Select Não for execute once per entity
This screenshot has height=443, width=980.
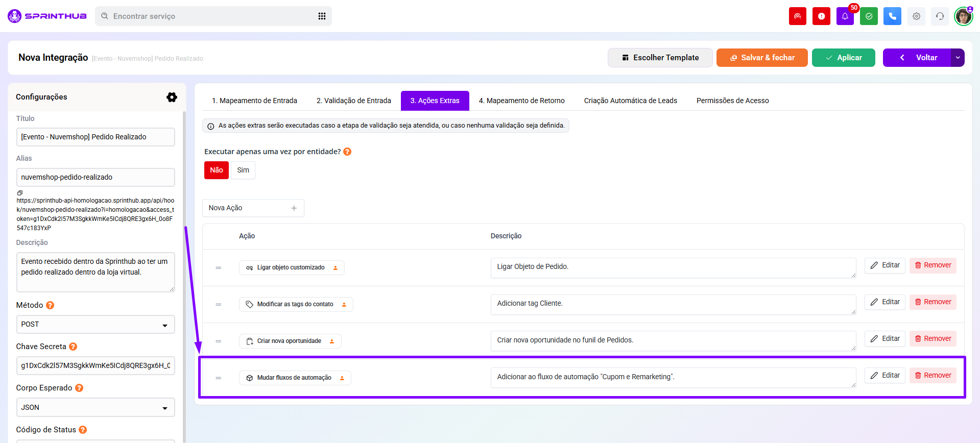pos(216,170)
